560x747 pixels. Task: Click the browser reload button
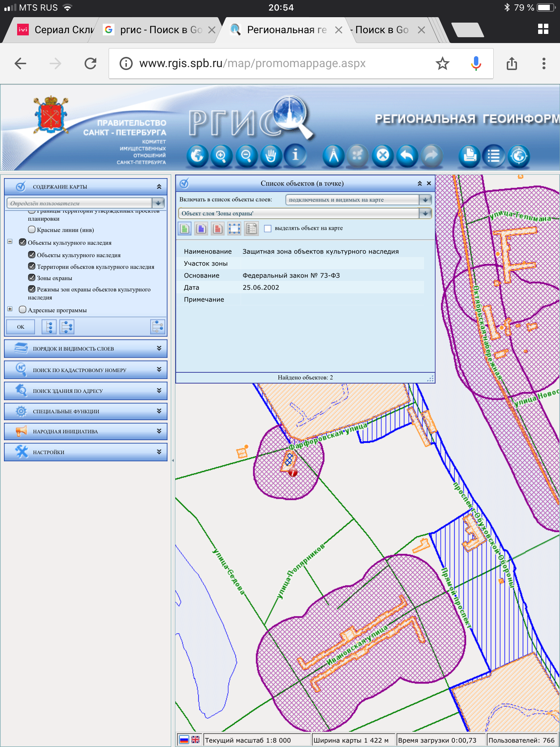tap(90, 63)
